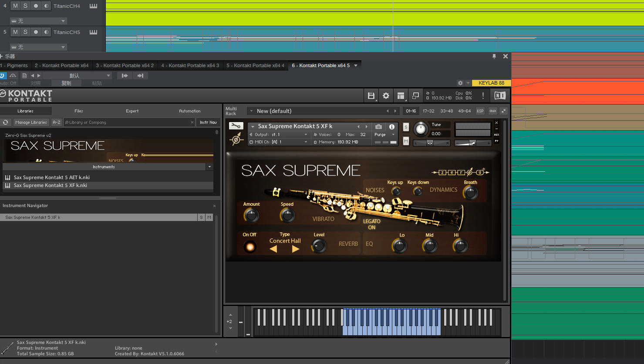644x364 pixels.
Task: Open the Files browser tab
Action: pos(79,111)
